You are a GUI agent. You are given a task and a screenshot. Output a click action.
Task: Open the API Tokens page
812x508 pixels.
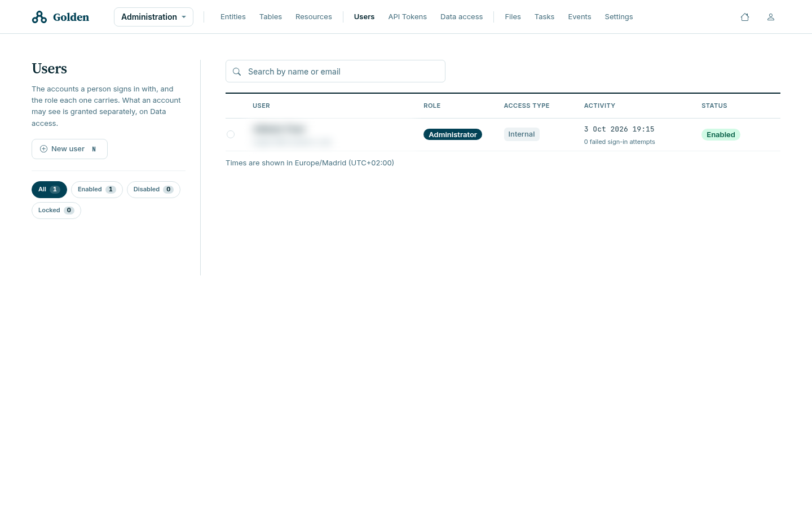coord(408,17)
